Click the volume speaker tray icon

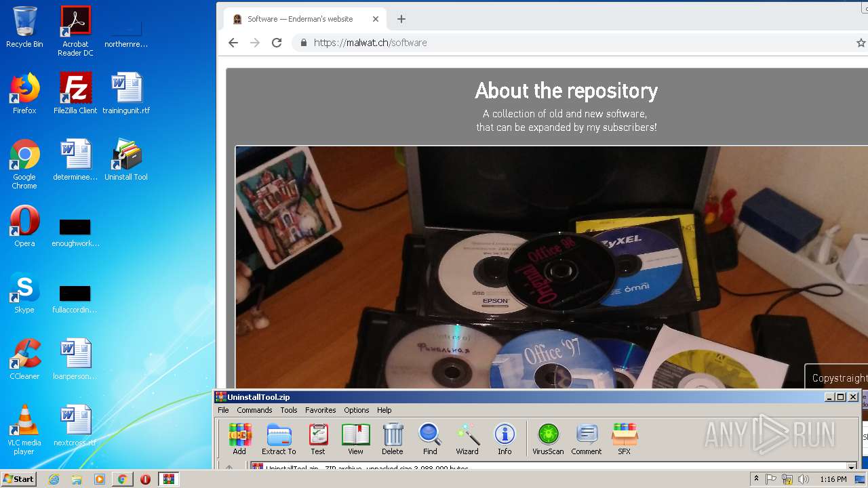(x=804, y=479)
